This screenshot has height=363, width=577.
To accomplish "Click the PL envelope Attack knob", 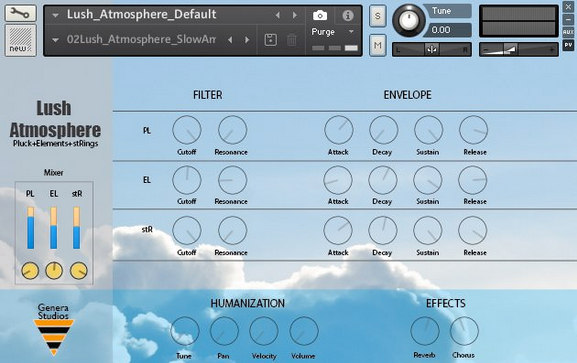I will point(339,130).
